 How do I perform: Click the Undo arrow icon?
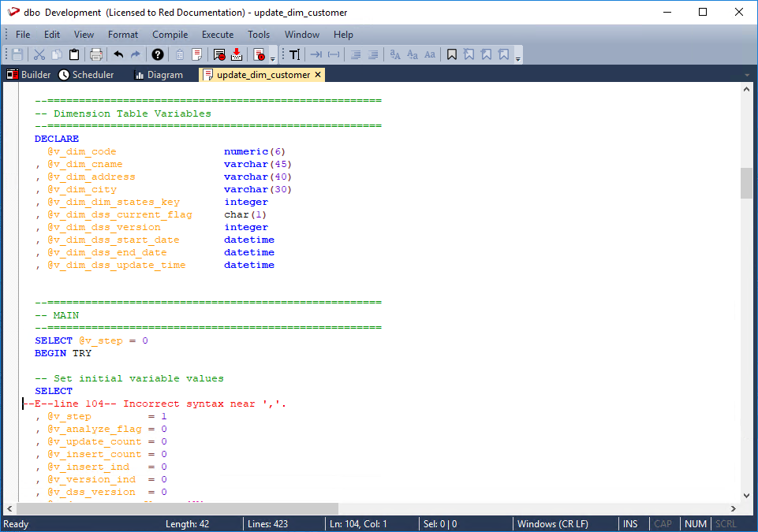[118, 54]
